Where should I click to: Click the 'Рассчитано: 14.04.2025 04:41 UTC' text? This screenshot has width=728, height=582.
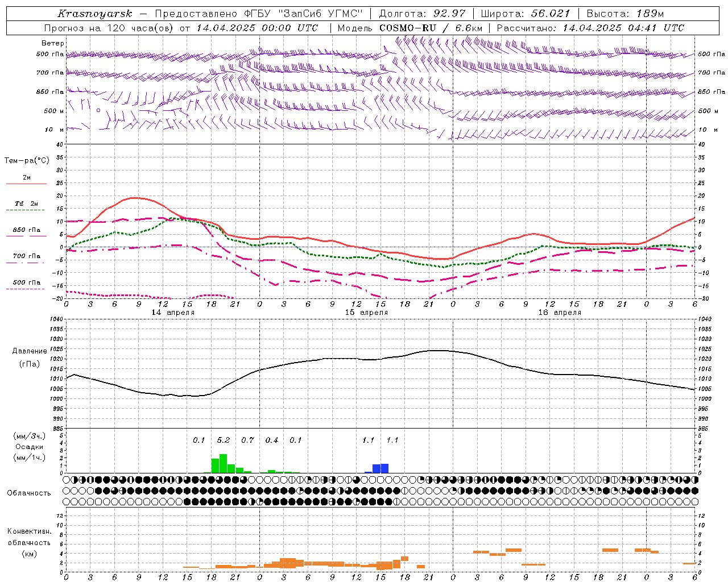[590, 28]
